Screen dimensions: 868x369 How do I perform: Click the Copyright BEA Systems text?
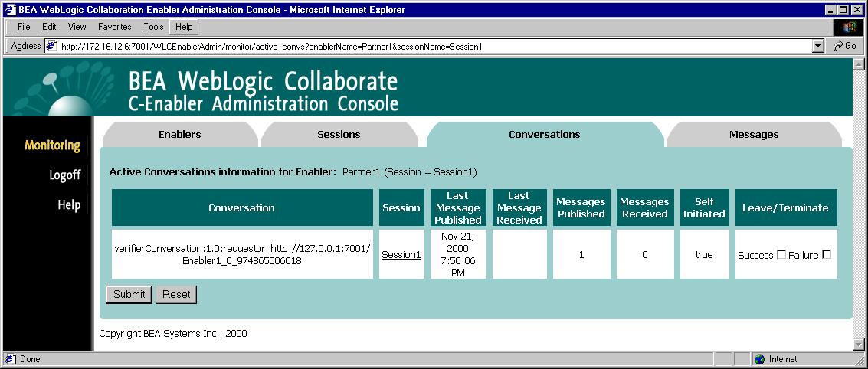coord(173,334)
